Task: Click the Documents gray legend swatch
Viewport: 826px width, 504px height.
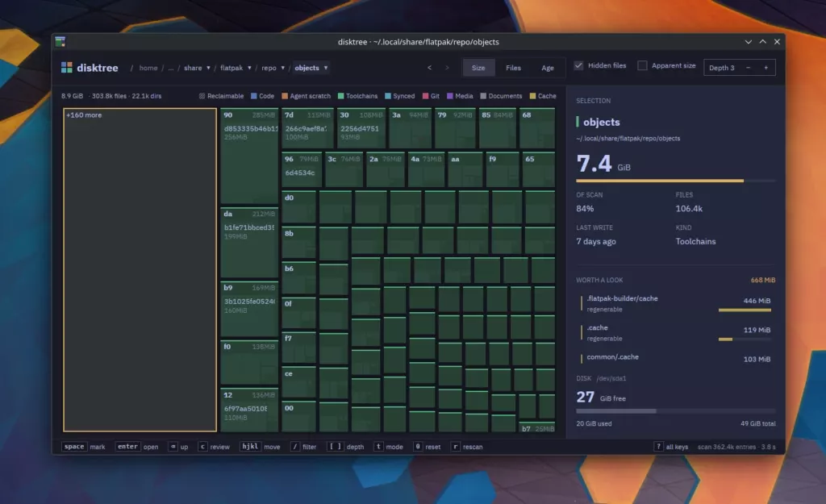Action: tap(484, 96)
